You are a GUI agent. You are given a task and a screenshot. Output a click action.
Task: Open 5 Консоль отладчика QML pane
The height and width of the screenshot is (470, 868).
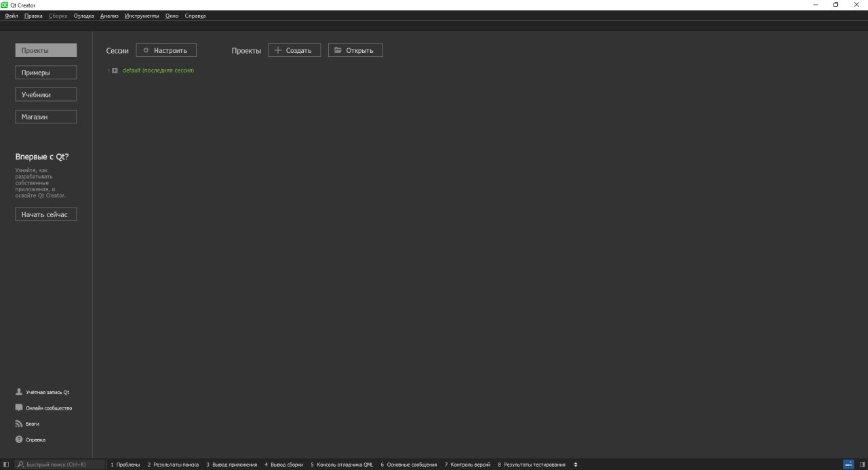pos(342,465)
